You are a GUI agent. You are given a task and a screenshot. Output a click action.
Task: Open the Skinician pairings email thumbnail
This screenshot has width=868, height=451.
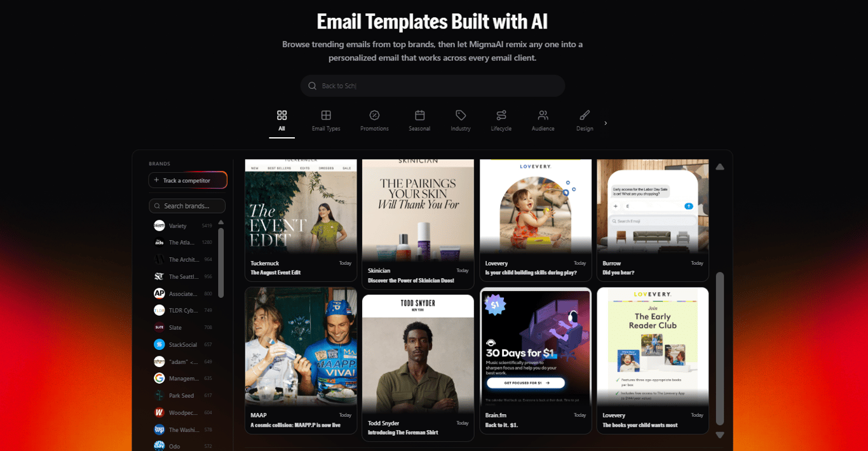coord(418,210)
